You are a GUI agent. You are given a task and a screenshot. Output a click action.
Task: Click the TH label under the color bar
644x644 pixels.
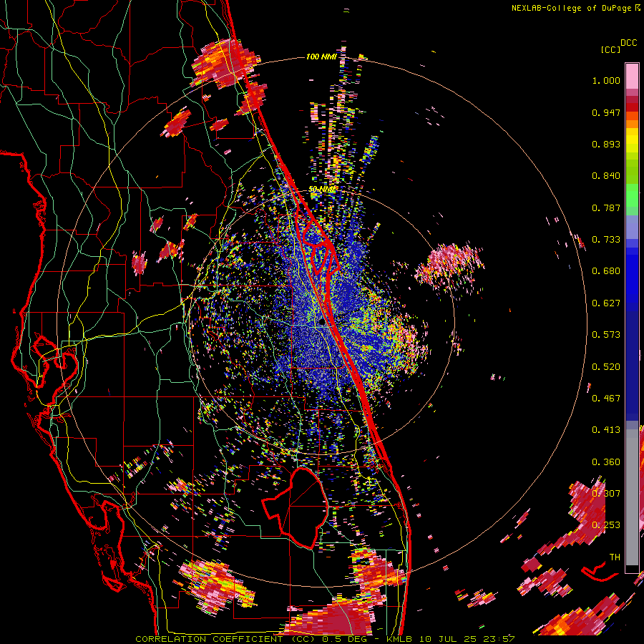[x=615, y=557]
